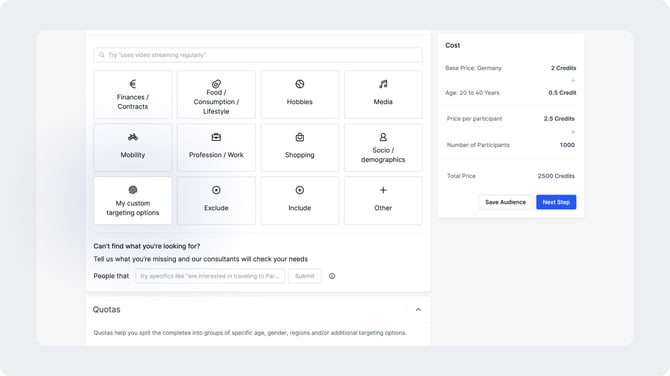Select the Socio / demographics label
Screen dimensions: 670x376
click(383, 155)
